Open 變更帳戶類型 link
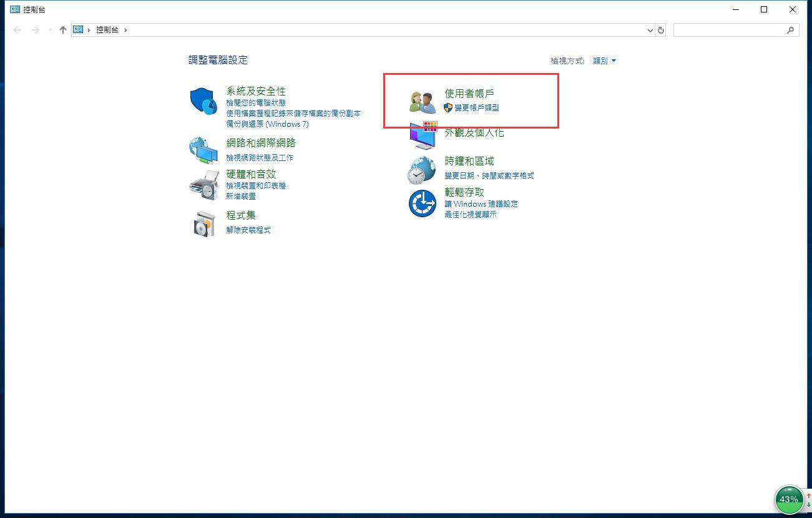Screen dimensions: 812x518 coord(476,107)
